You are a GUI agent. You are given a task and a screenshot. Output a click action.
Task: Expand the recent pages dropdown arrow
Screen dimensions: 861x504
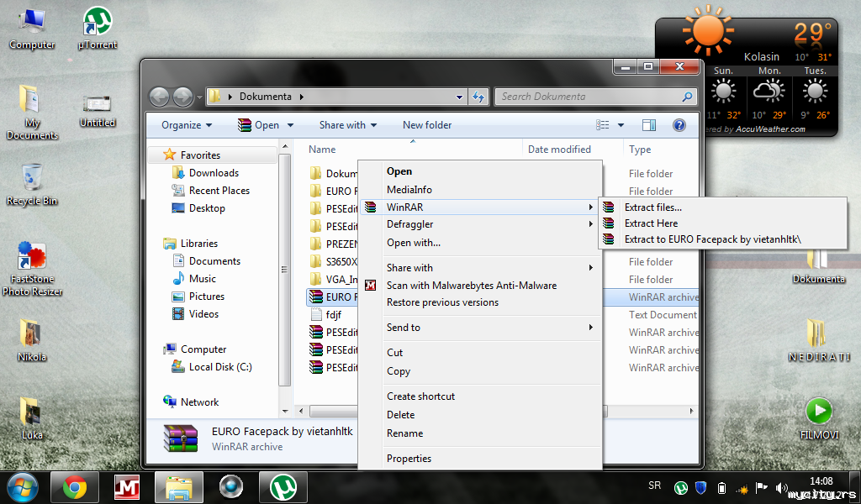tap(199, 97)
